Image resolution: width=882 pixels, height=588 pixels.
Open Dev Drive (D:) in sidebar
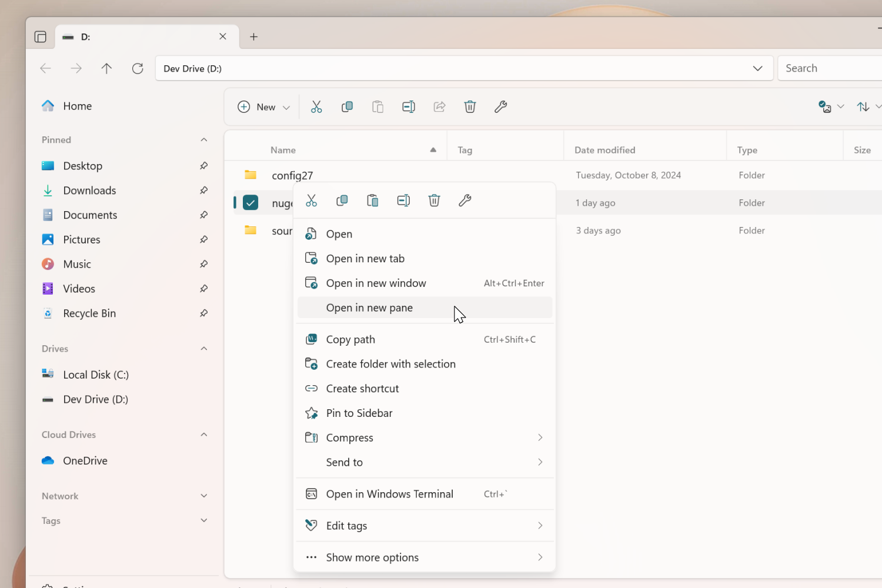tap(125, 399)
